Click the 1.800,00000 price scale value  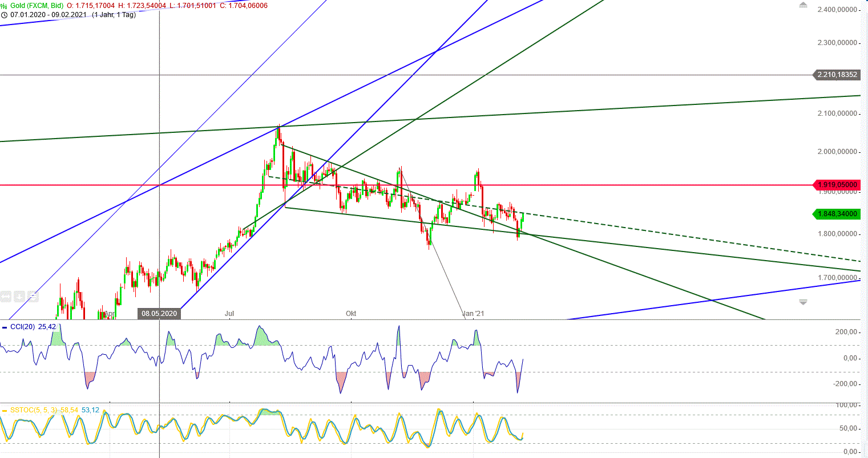click(x=837, y=234)
